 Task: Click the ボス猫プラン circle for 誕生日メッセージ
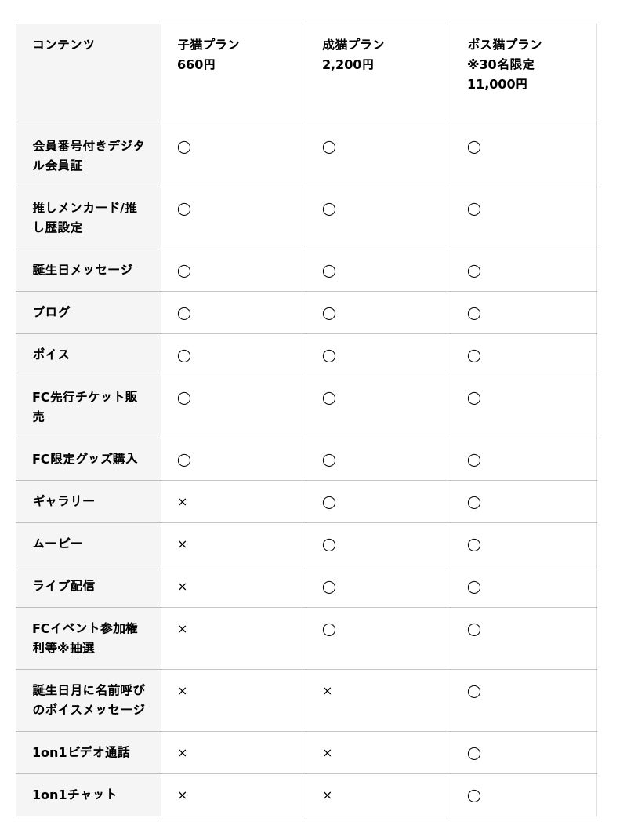pyautogui.click(x=474, y=271)
